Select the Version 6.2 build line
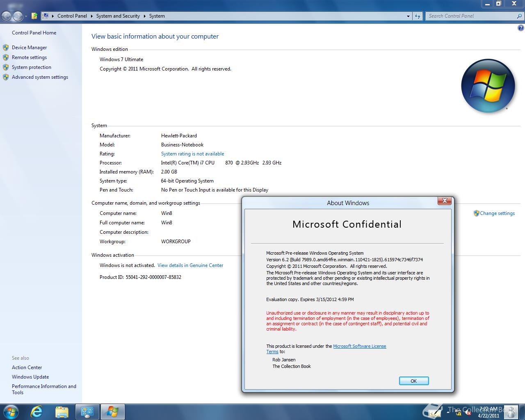Screen dimensions: 525x420 (x=345, y=260)
